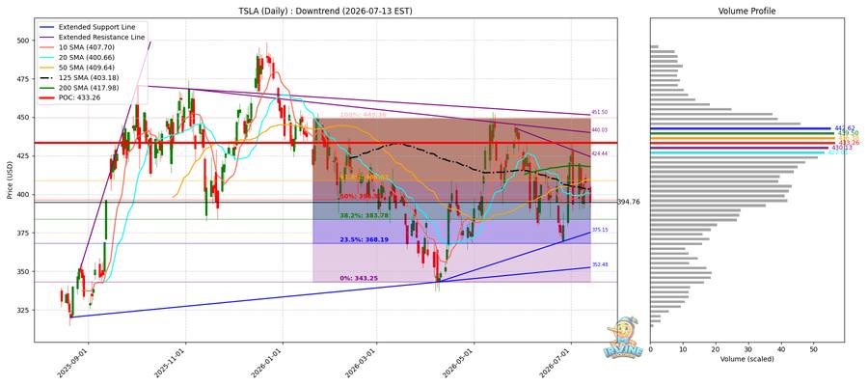Click the cyan volume profile bar

point(738,152)
